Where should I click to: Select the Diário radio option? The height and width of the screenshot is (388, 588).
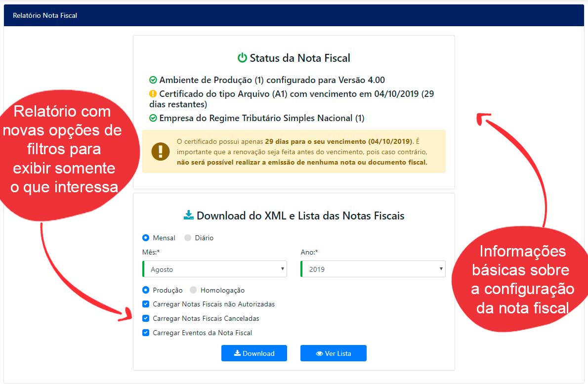[188, 238]
